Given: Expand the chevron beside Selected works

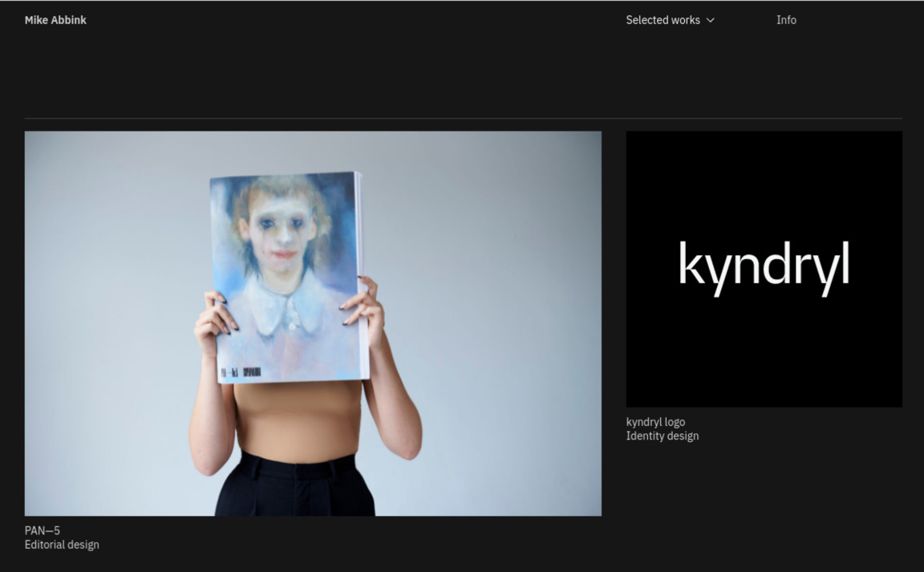Looking at the screenshot, I should point(711,20).
